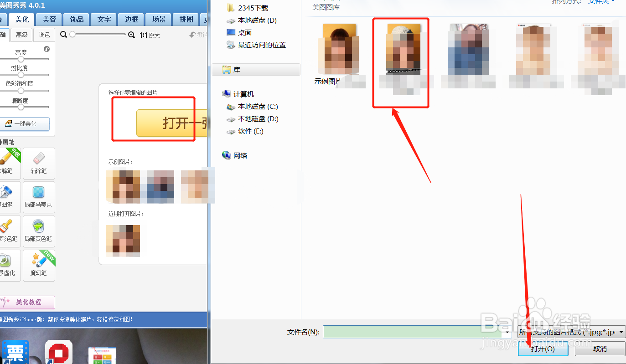Click the 1:1 原大 original size button
Image resolution: width=626 pixels, height=364 pixels.
click(150, 35)
